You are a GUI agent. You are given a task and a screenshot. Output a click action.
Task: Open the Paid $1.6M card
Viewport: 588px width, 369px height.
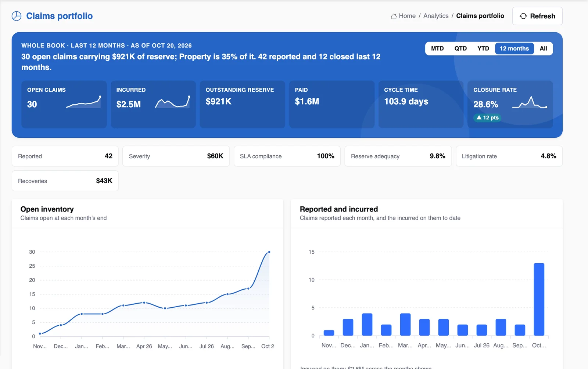click(332, 104)
